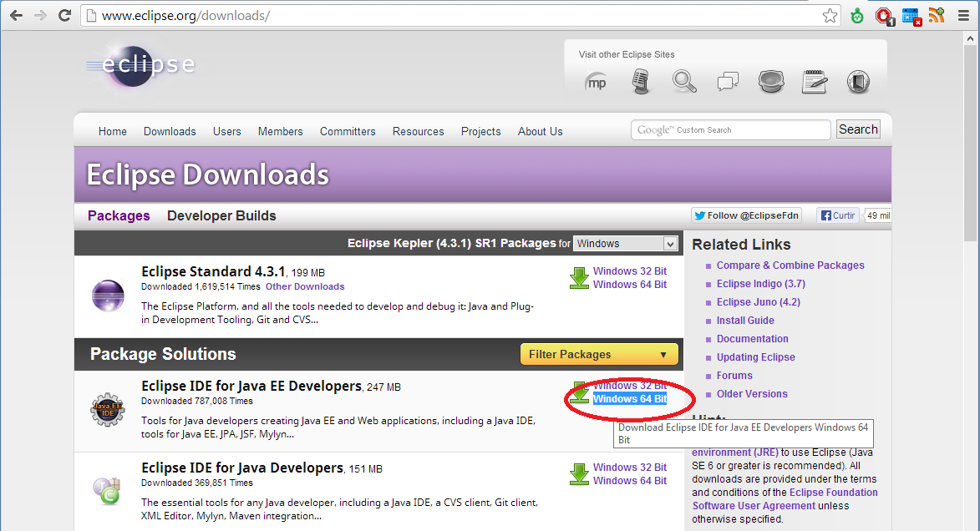Download Eclipse Standard Windows 32 Bit
This screenshot has width=980, height=531.
(x=630, y=271)
